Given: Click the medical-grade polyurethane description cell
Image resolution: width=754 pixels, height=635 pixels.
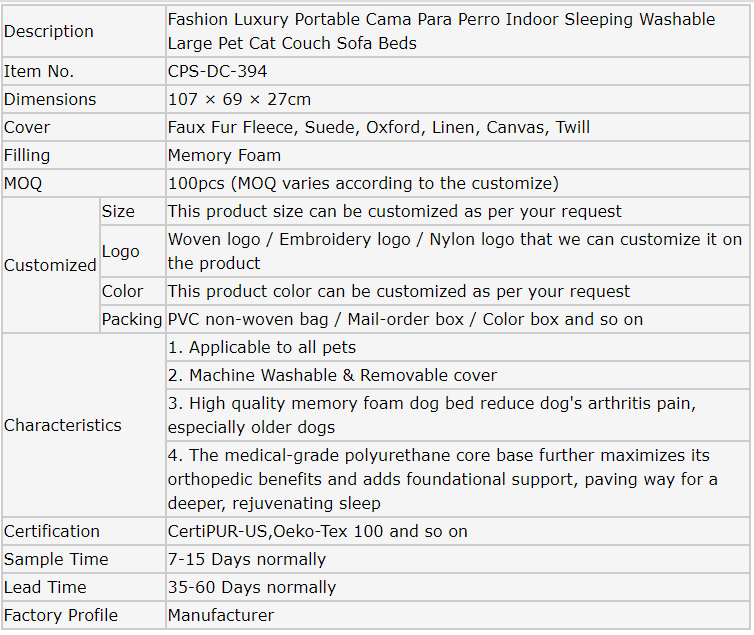Looking at the screenshot, I should coord(443,479).
